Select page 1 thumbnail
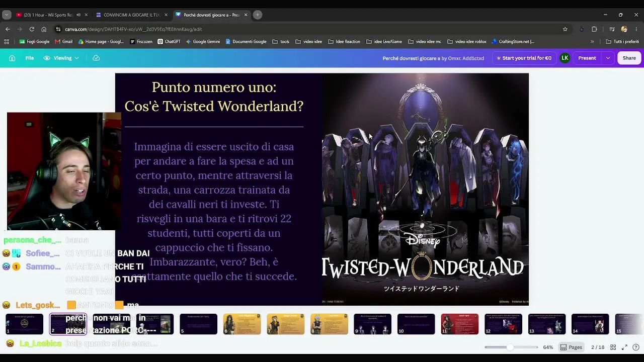 coord(24,324)
